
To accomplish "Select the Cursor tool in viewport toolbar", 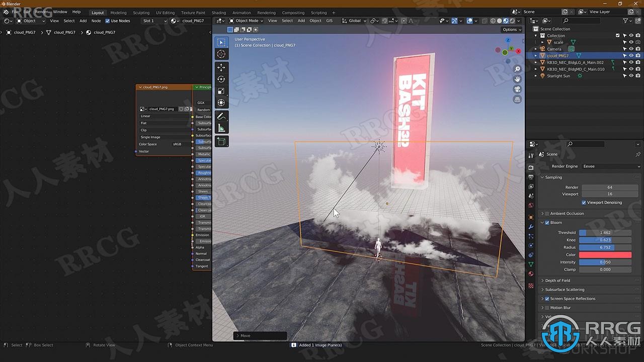I will tap(221, 54).
